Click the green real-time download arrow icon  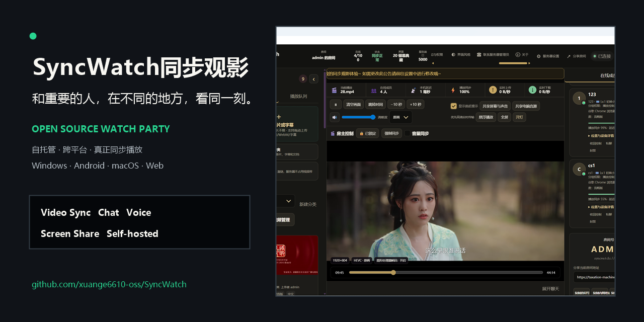coord(532,90)
